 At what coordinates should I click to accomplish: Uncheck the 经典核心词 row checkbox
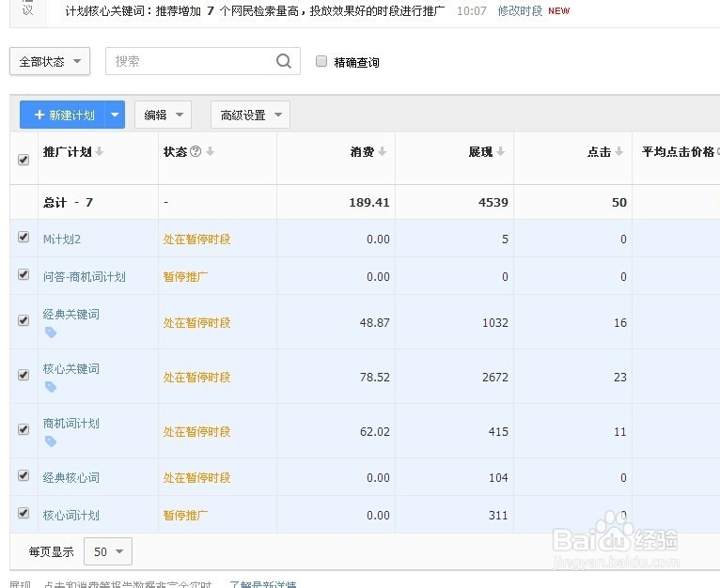point(23,475)
